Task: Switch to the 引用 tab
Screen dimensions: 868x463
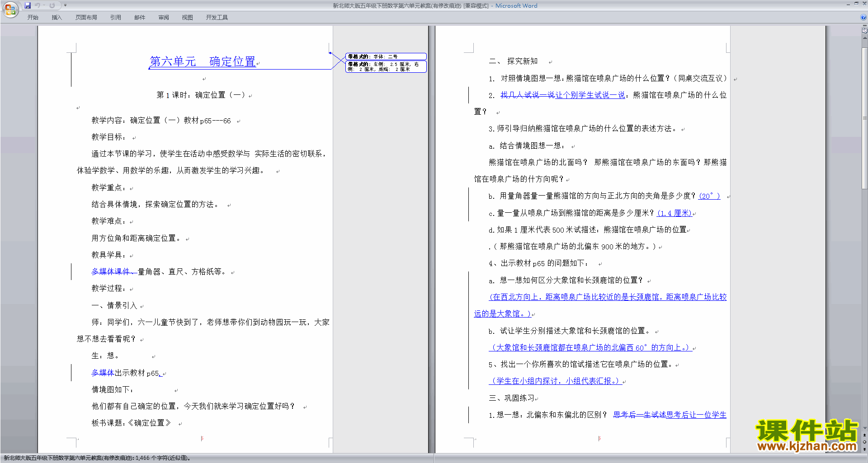Action: tap(116, 18)
